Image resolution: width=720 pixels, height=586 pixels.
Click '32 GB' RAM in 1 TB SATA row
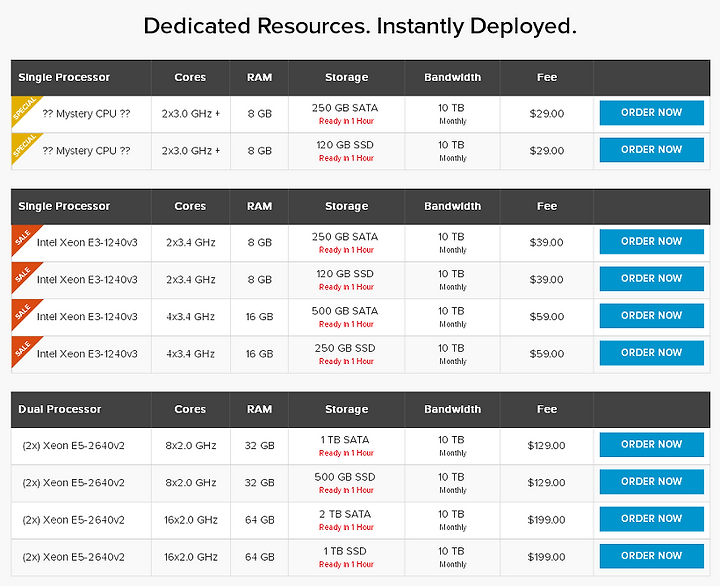(259, 445)
